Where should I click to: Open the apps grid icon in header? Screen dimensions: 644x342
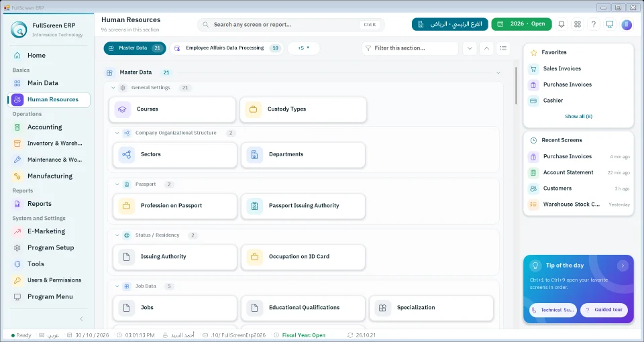pyautogui.click(x=578, y=24)
